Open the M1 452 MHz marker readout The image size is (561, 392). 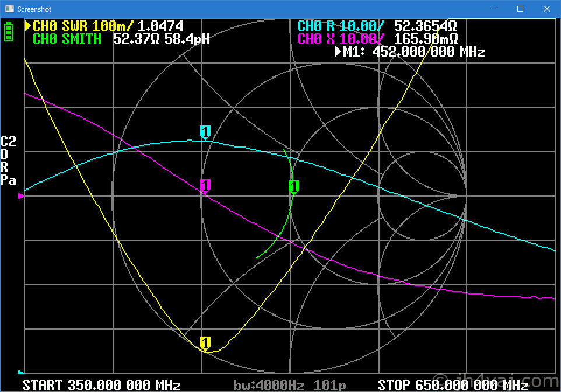[x=411, y=52]
